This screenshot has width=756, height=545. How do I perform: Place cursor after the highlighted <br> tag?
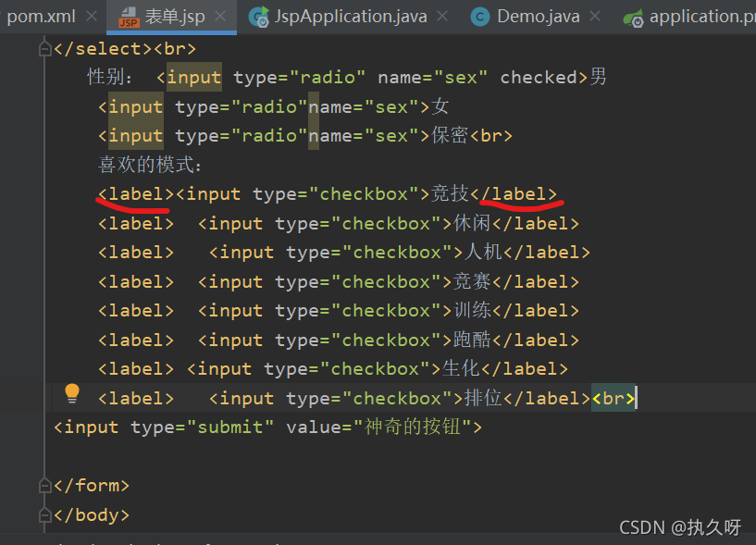[x=637, y=399]
